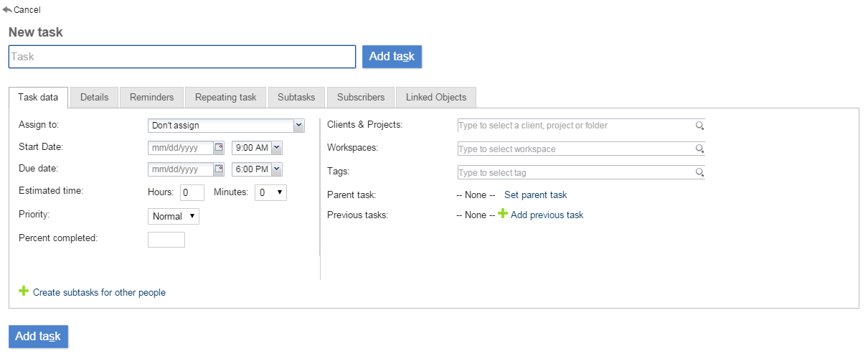
Task: Open the Repeating task tab
Action: [225, 98]
